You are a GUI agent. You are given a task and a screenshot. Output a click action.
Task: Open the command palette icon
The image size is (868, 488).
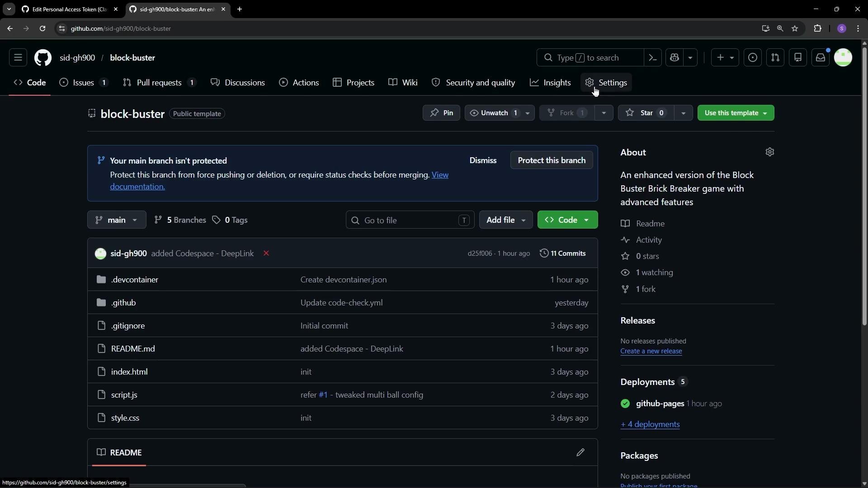pyautogui.click(x=652, y=58)
